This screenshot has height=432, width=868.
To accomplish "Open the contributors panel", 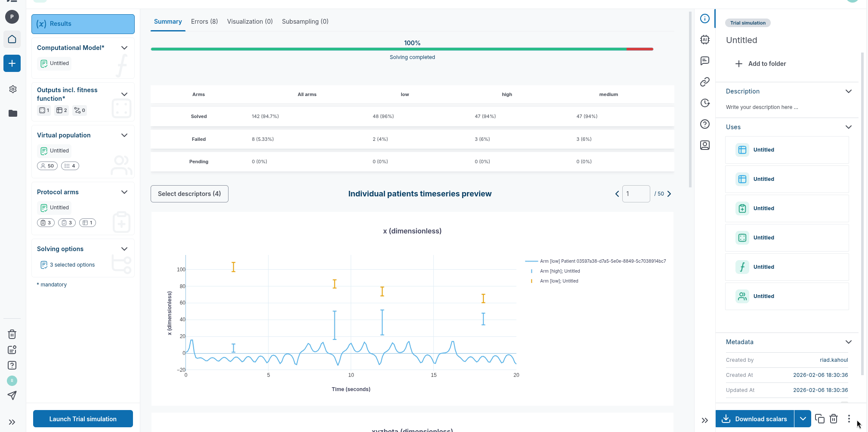I will click(705, 145).
